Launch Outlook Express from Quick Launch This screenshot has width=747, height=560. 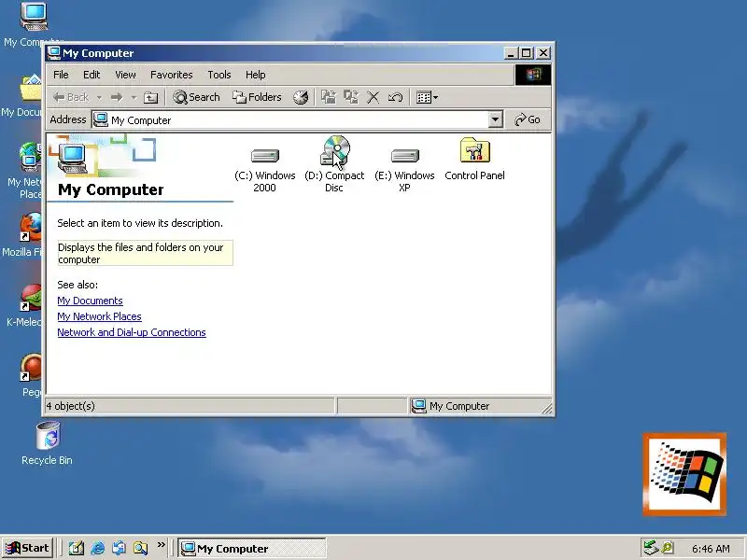[120, 548]
